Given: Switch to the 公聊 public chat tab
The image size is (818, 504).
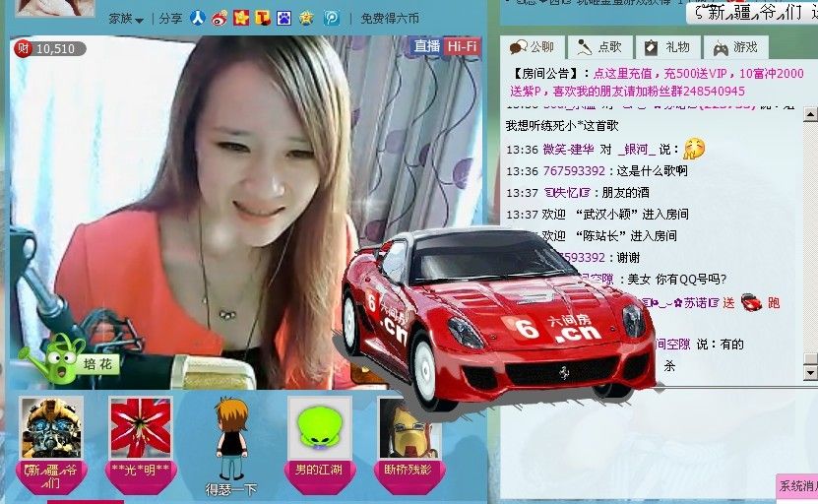Looking at the screenshot, I should [533, 47].
